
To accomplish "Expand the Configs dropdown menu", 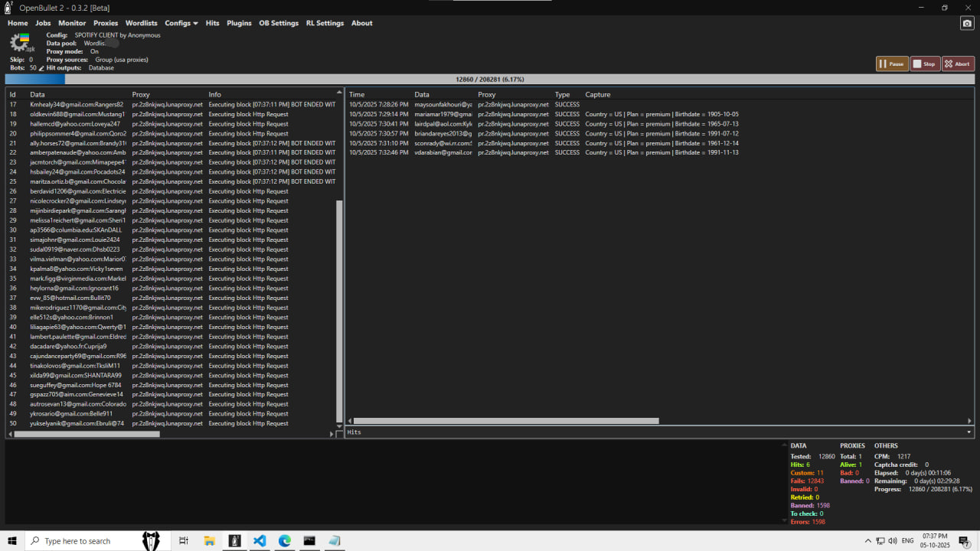I will tap(181, 23).
